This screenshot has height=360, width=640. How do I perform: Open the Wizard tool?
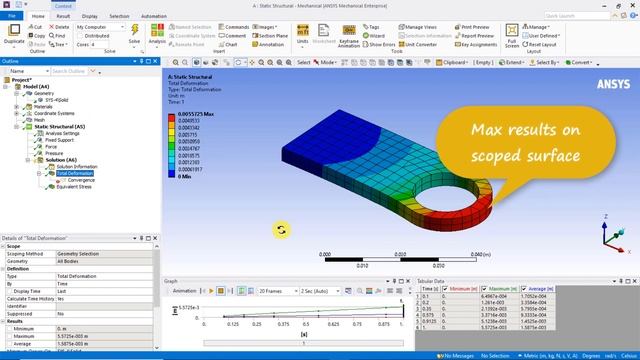coord(373,36)
